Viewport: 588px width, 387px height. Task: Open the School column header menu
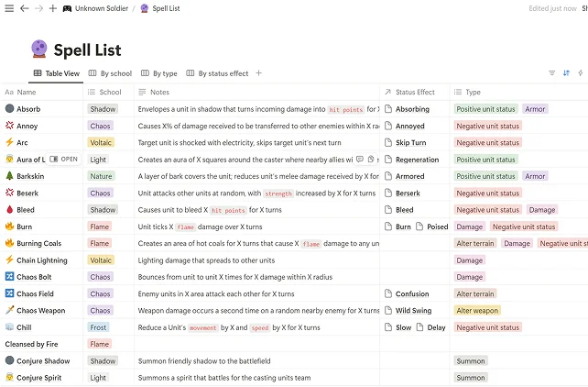(x=110, y=92)
